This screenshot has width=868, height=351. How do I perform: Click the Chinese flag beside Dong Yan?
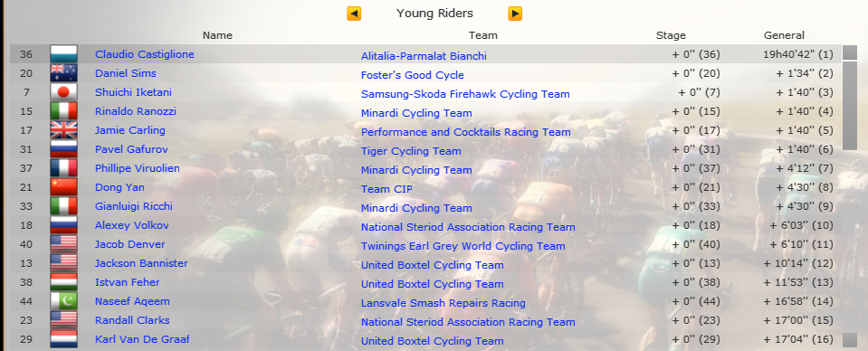(63, 187)
